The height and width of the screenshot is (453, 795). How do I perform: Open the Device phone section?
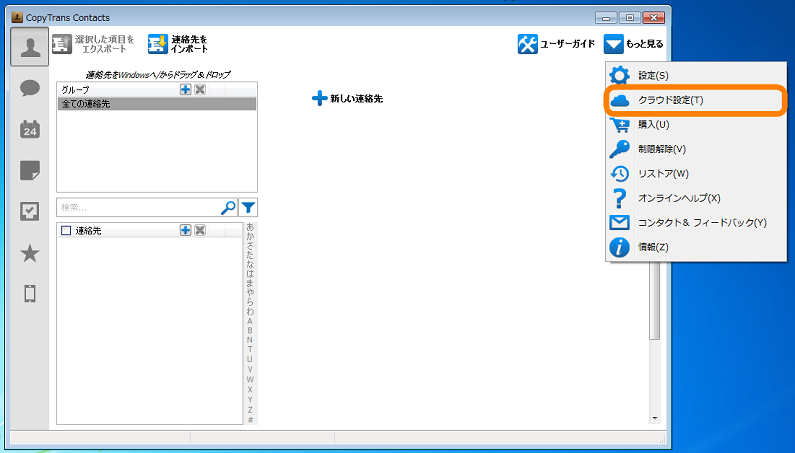(x=30, y=294)
